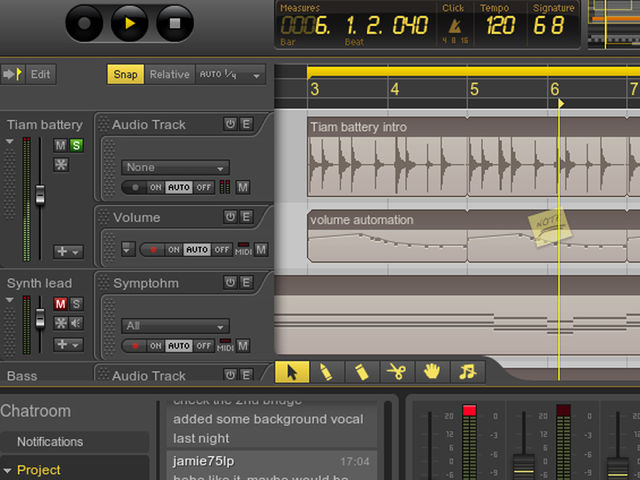This screenshot has height=480, width=640.
Task: Click power icon on Volume module
Action: tap(230, 217)
